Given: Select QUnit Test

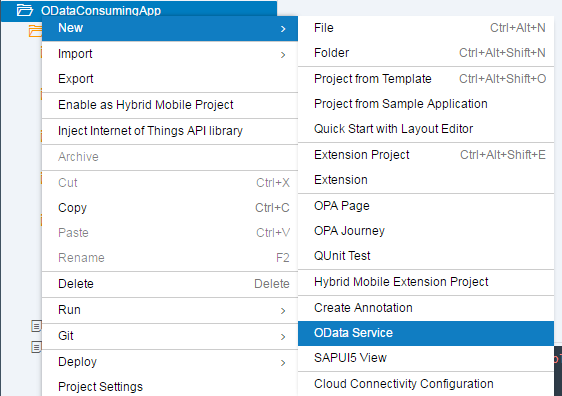Looking at the screenshot, I should (x=426, y=256).
